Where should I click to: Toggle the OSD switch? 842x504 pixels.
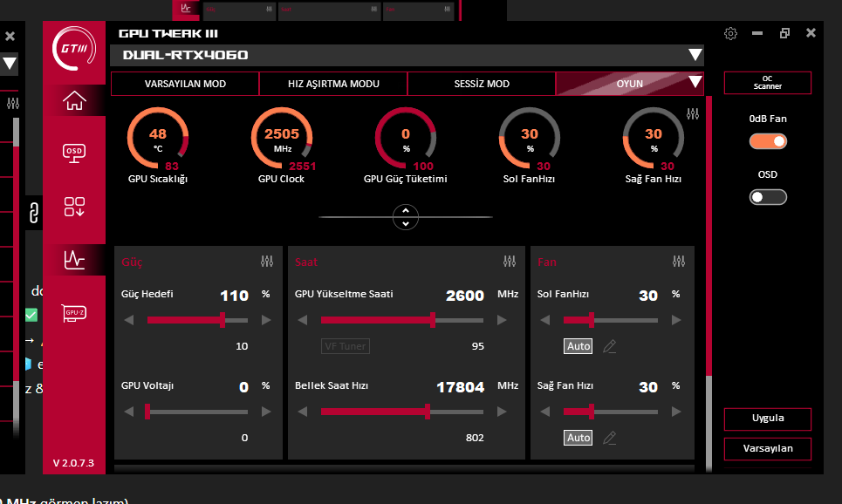pyautogui.click(x=768, y=197)
